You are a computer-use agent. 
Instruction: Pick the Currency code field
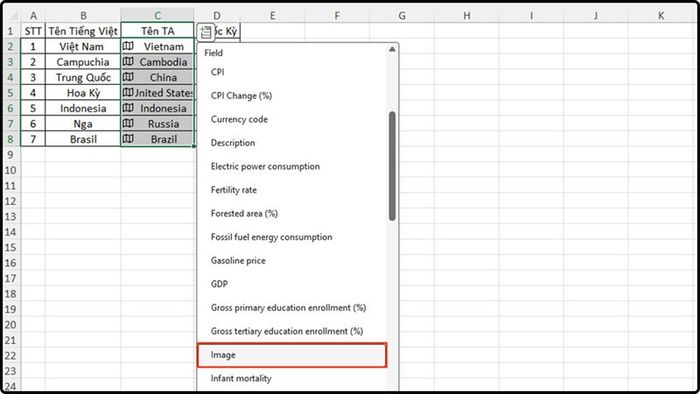pos(292,119)
